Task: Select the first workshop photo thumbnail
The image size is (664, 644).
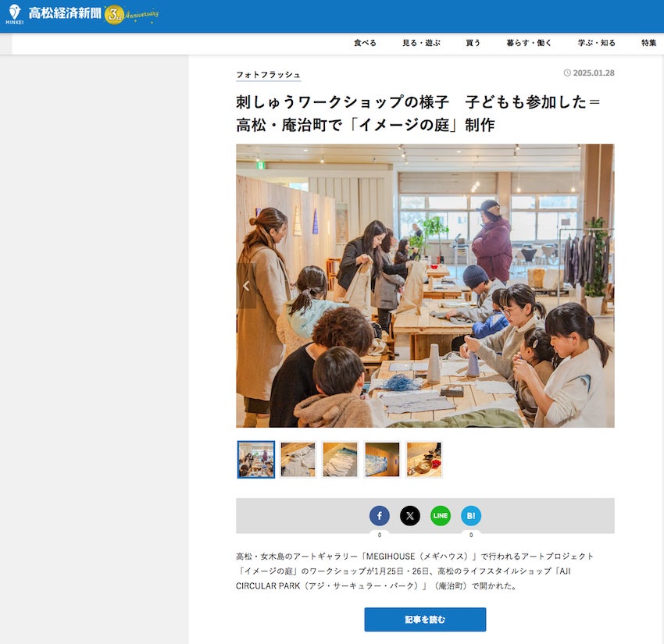Action: (256, 460)
